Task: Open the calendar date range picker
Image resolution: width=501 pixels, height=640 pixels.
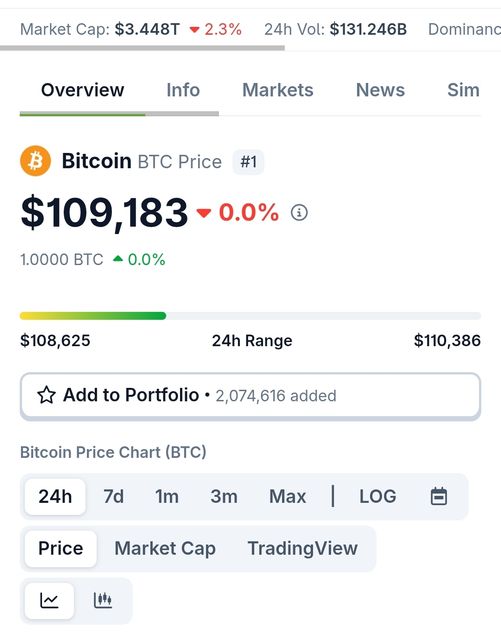Action: click(x=439, y=496)
